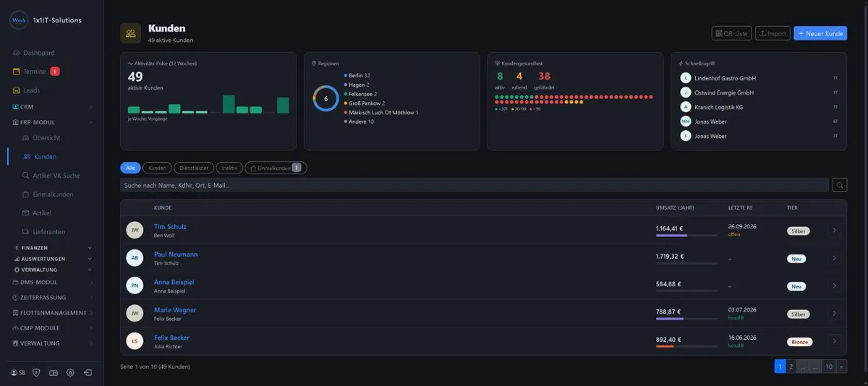Select the Inaktiv filter chip
The width and height of the screenshot is (868, 386).
[229, 168]
